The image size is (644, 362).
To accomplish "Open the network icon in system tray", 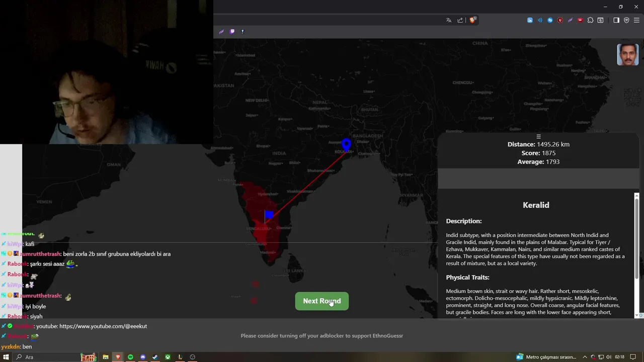I will tap(601, 357).
